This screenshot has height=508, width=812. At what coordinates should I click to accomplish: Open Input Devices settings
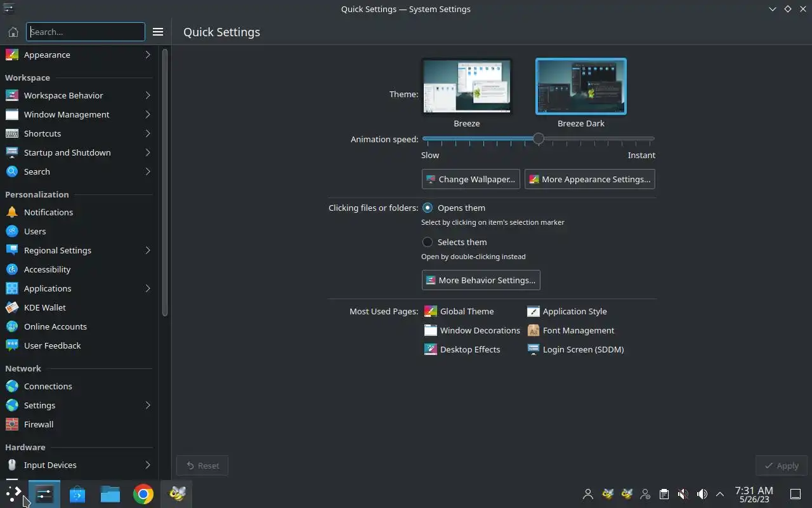[79, 465]
